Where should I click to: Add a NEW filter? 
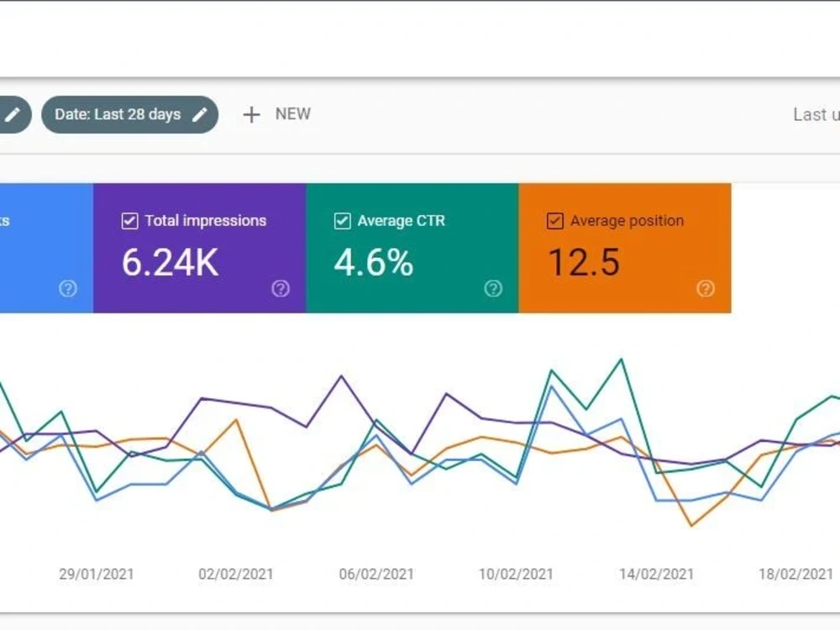click(276, 114)
